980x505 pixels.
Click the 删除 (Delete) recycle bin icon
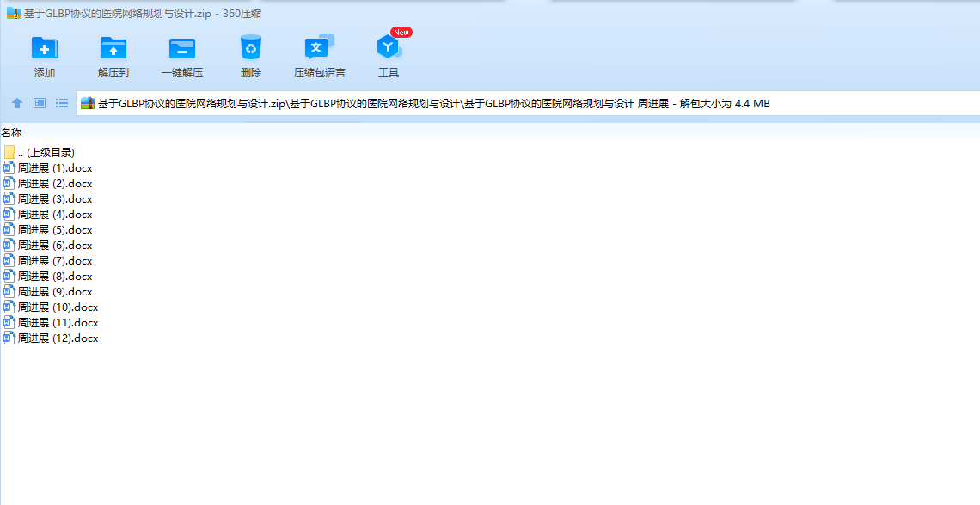point(251,47)
